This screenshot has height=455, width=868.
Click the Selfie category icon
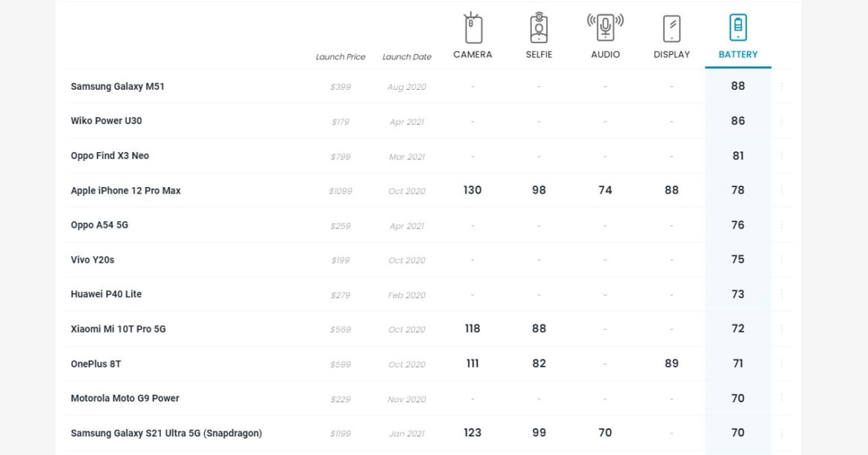[539, 28]
